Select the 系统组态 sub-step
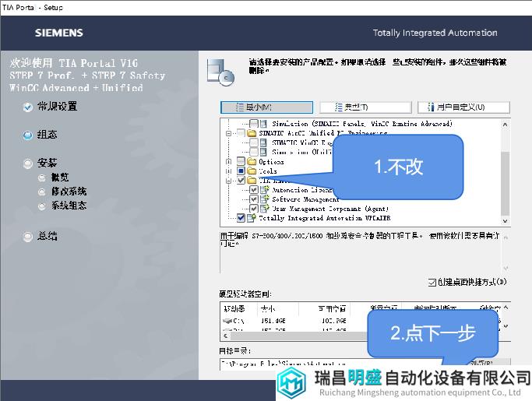Screen dimensions: 532x401 62,206
